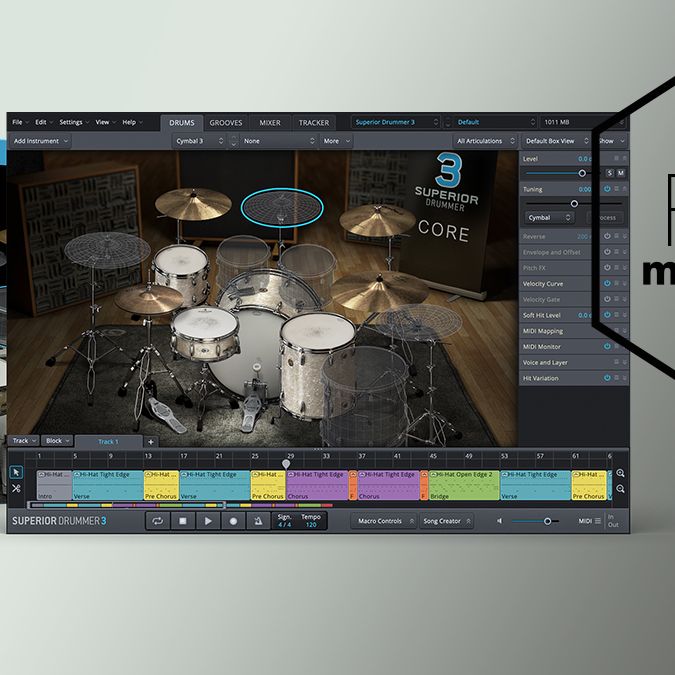The height and width of the screenshot is (675, 675).
Task: Disable the Velocity Curve power switch
Action: point(607,283)
